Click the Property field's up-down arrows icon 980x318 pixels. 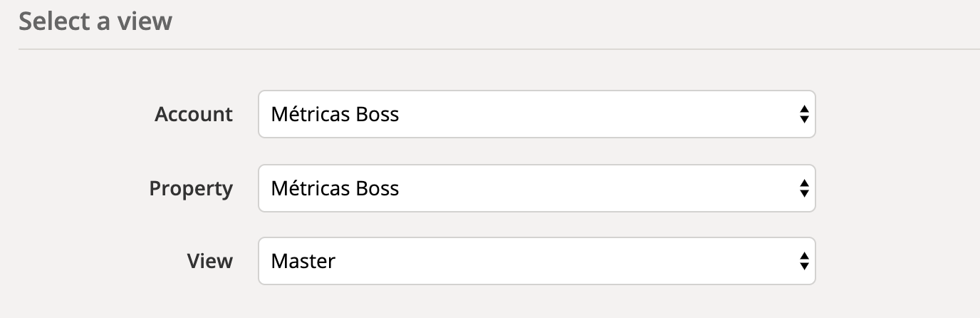click(x=803, y=188)
